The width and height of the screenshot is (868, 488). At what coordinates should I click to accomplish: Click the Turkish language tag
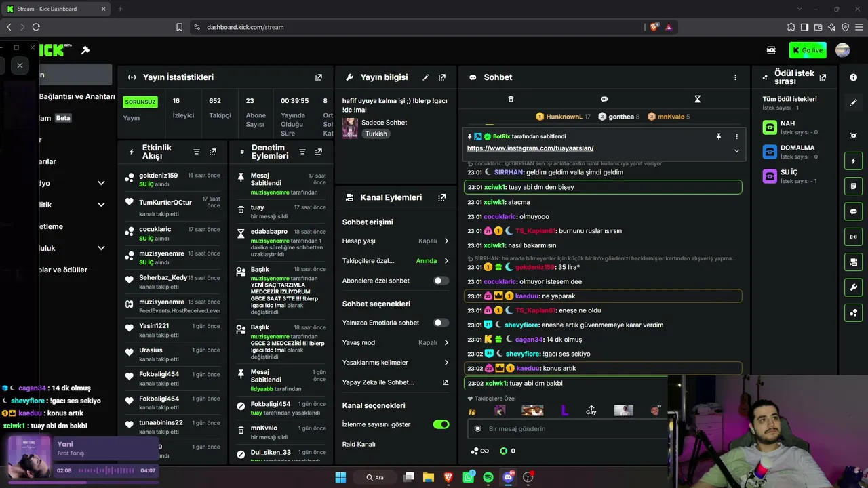(376, 134)
